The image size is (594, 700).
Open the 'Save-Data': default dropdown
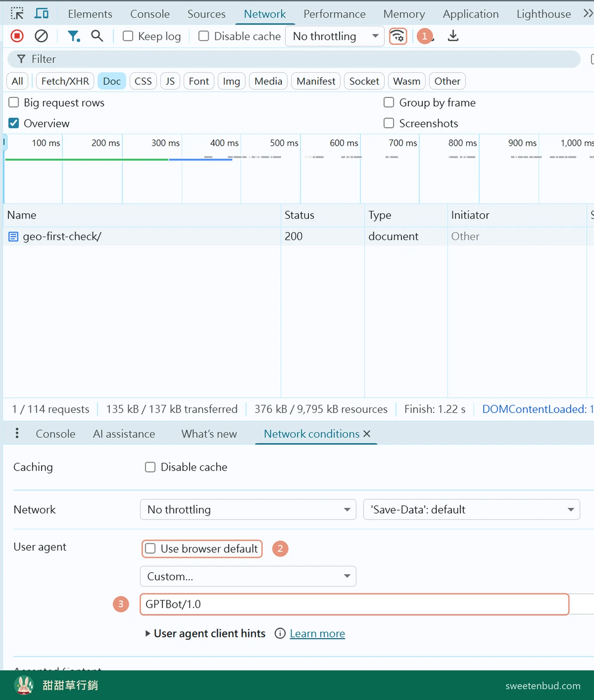pyautogui.click(x=472, y=509)
